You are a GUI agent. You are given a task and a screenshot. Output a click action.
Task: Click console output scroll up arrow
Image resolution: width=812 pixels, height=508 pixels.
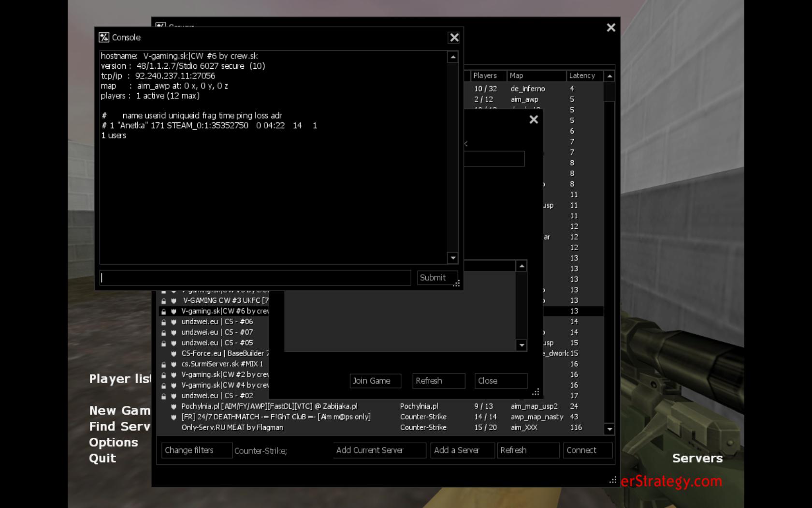453,57
